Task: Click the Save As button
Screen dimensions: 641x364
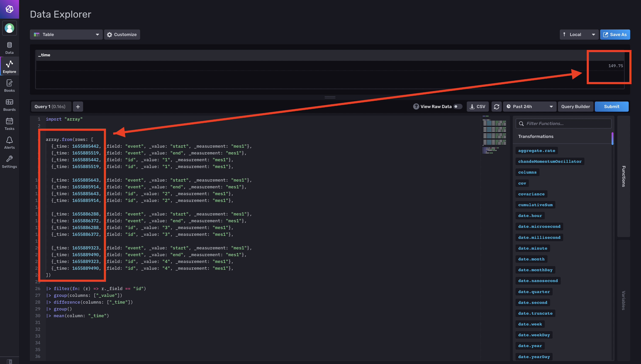Action: tap(615, 35)
